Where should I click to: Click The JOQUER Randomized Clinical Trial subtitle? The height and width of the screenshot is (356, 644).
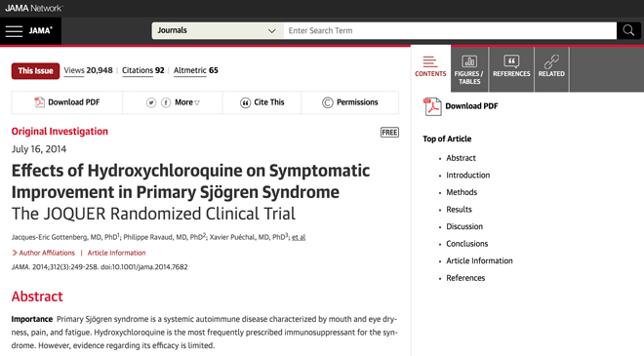(153, 214)
